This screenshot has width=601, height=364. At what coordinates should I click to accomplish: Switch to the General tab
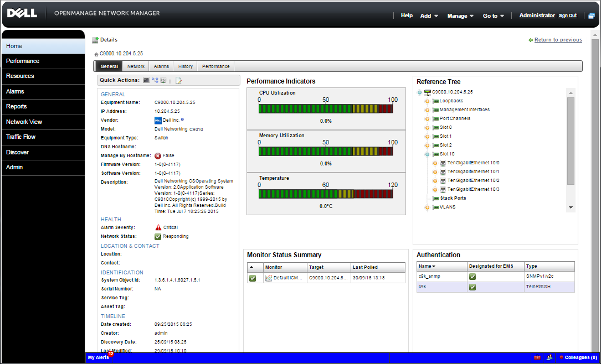click(x=109, y=66)
